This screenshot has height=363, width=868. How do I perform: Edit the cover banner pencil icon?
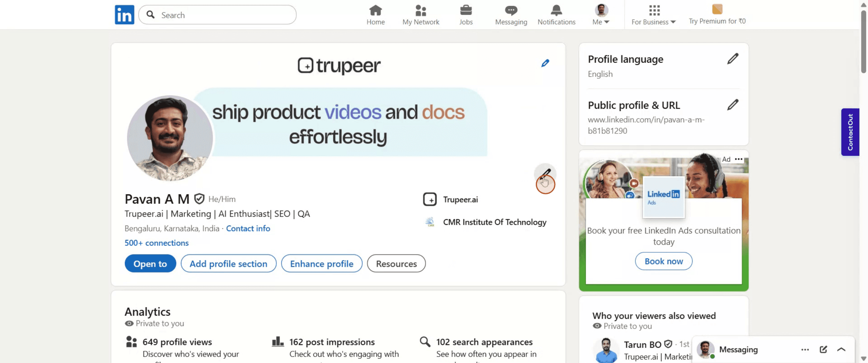tap(545, 63)
